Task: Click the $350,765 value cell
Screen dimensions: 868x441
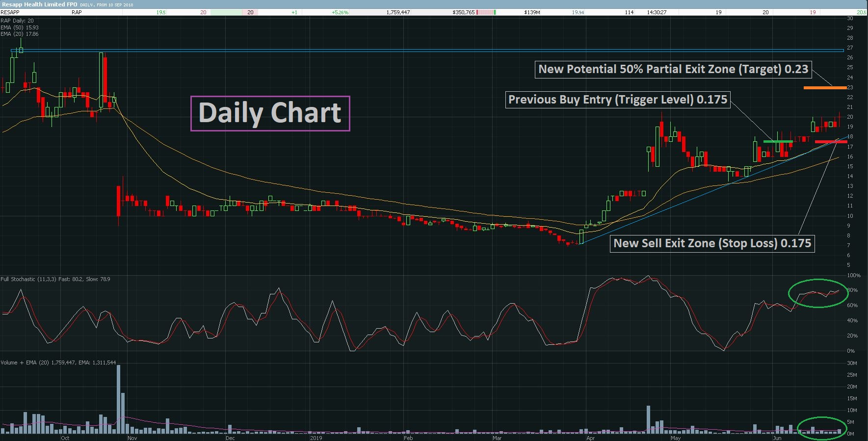Action: (x=464, y=12)
